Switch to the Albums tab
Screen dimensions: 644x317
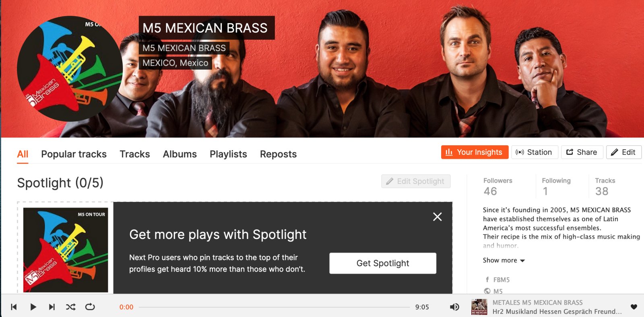point(180,154)
